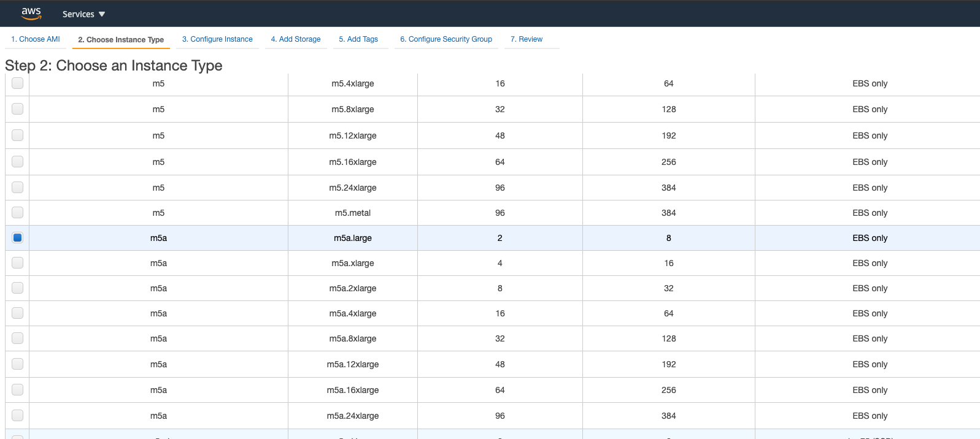Select the 2. Choose Instance Type tab
980x439 pixels.
tap(121, 40)
